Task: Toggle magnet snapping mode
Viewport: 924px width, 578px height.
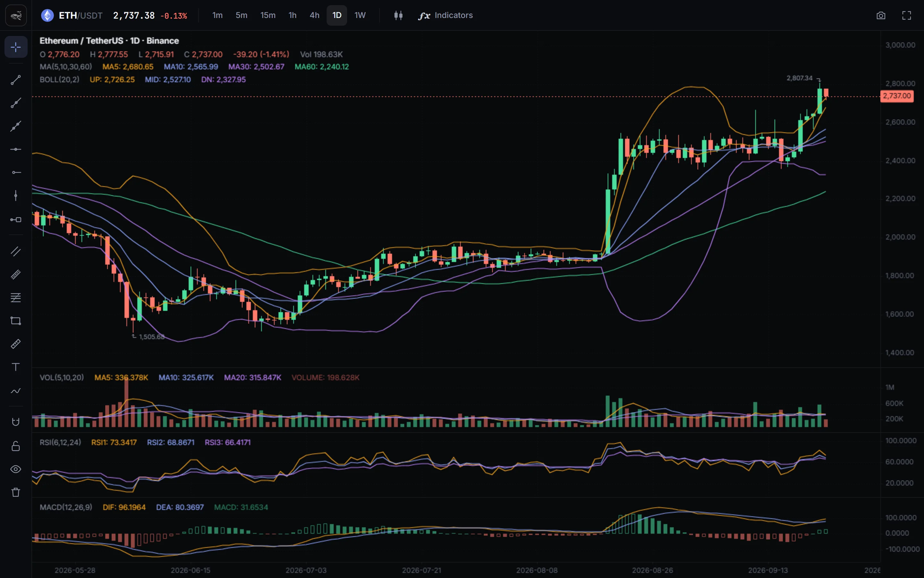Action: (x=16, y=422)
